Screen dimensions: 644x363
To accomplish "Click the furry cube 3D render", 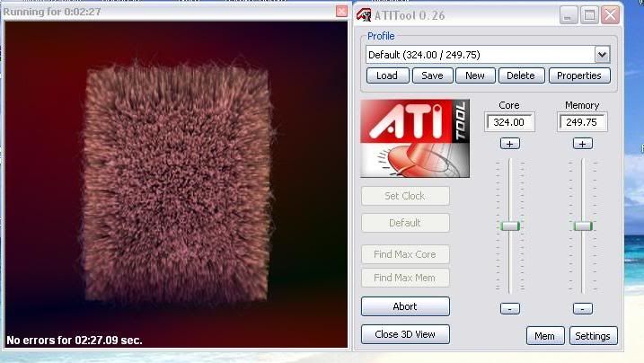I will 178,182.
